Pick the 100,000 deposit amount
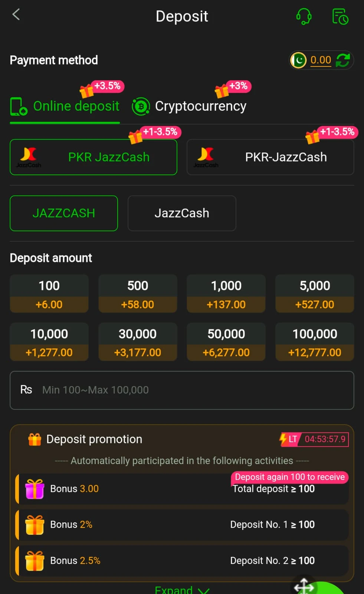 pos(315,342)
